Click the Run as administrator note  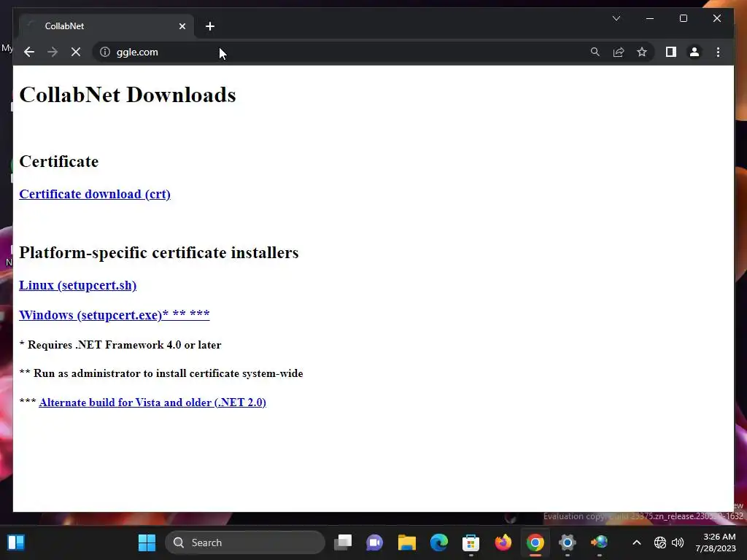coord(161,373)
